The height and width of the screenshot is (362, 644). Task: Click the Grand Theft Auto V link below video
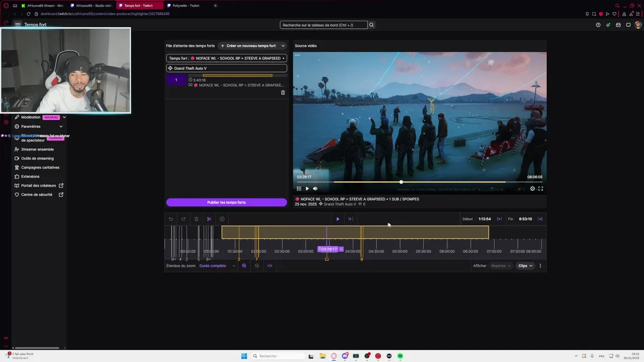[x=340, y=204]
